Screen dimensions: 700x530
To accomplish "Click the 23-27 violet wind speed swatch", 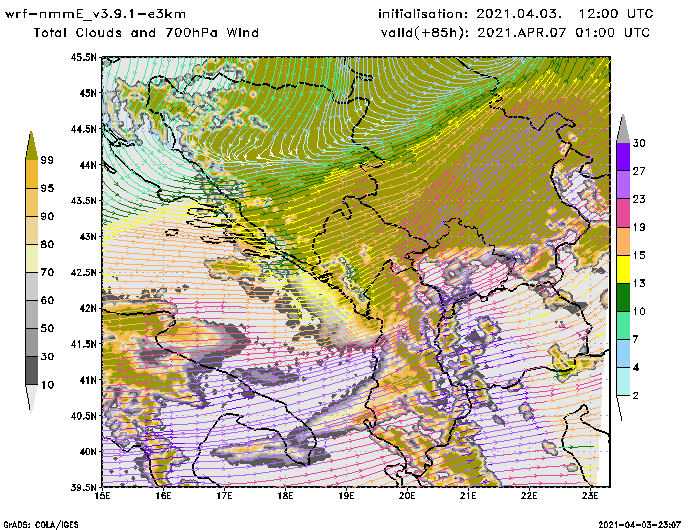I will [x=623, y=185].
